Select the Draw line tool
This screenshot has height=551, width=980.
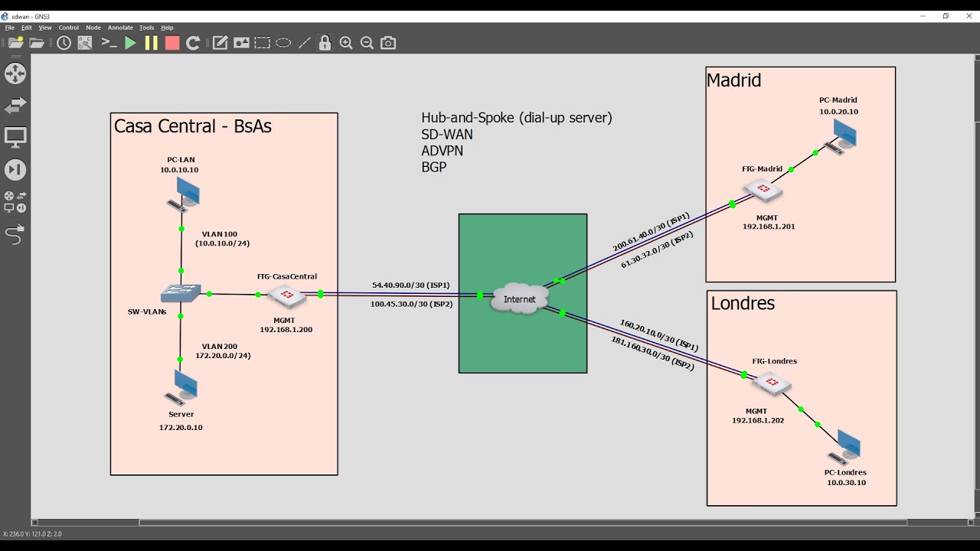click(304, 43)
